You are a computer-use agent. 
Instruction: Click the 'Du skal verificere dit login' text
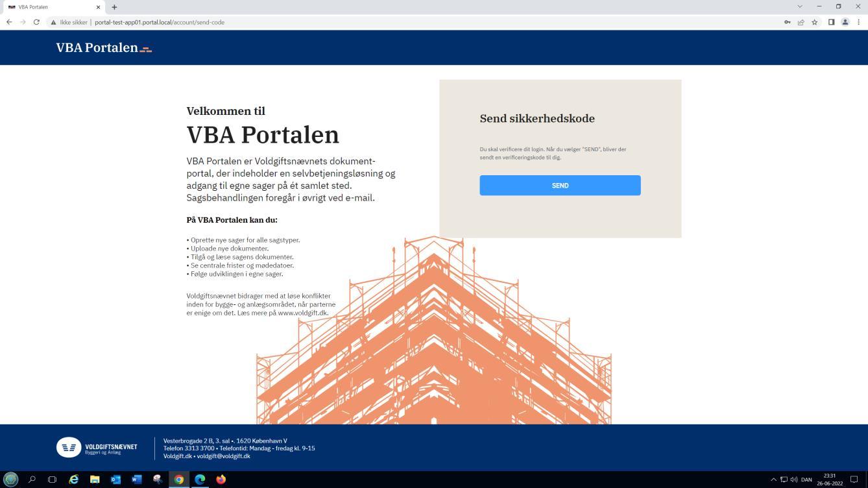coord(553,153)
